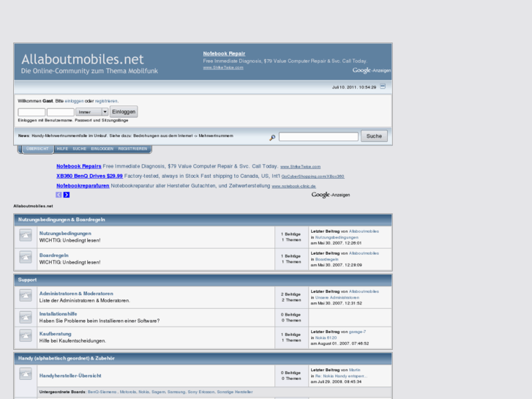Click board icon next to Administratoren & Moderatoren
The image size is (532, 399).
point(26,296)
